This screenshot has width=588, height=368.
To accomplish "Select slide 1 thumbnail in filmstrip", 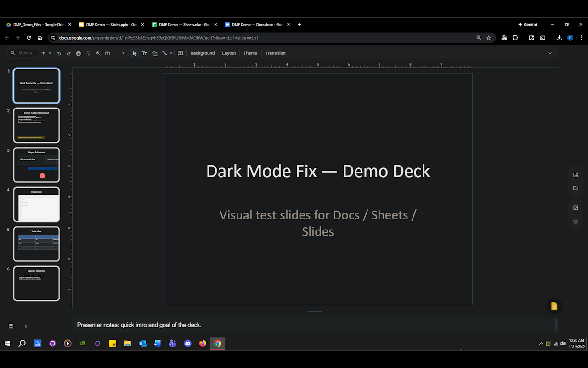I will 36,86.
